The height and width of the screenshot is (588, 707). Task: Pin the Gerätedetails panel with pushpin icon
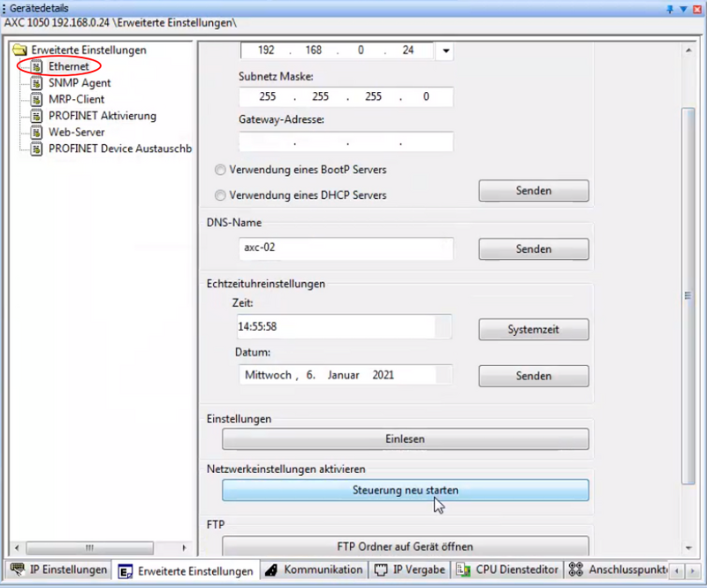[x=670, y=8]
